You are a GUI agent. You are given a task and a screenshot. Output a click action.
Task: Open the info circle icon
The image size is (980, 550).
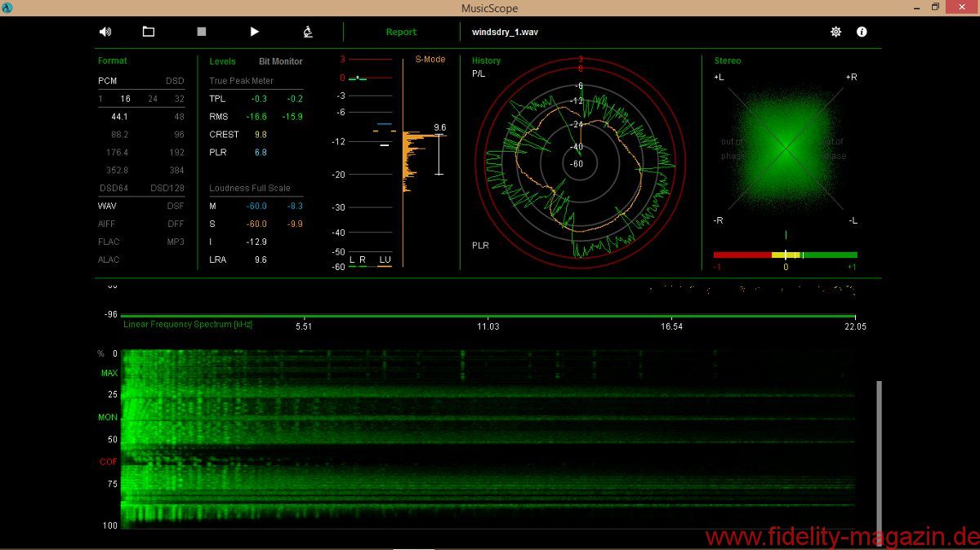[x=862, y=32]
